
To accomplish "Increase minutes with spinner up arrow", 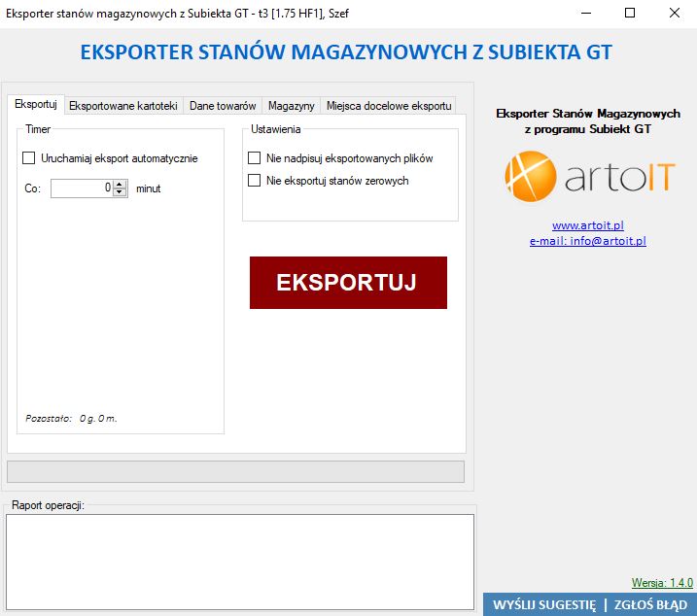I will (121, 185).
